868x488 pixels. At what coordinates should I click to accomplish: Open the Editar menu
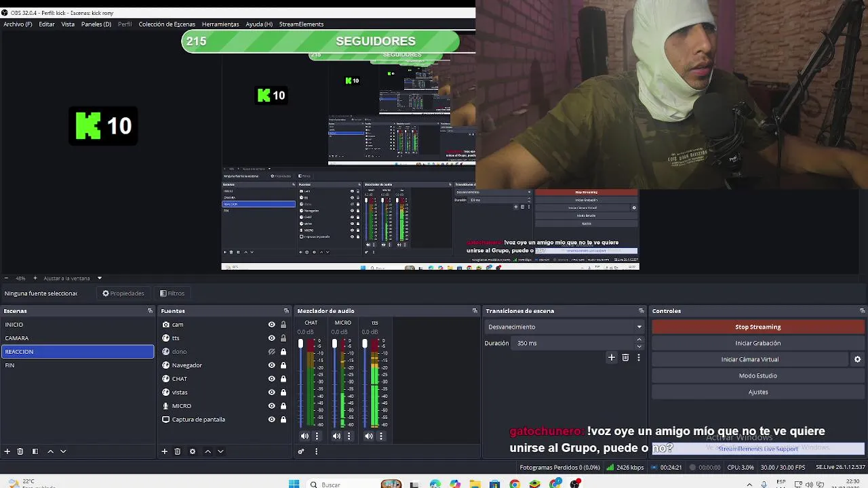pos(47,24)
